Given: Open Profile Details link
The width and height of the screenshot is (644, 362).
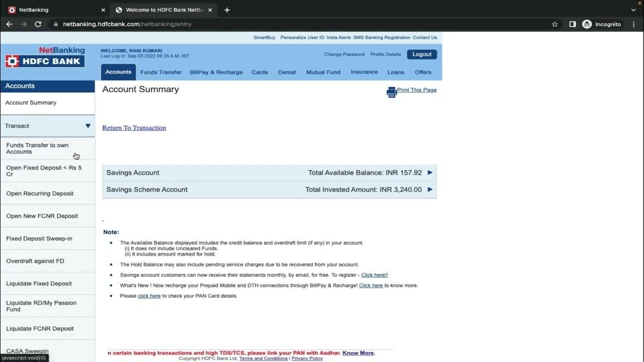Looking at the screenshot, I should pos(386,54).
